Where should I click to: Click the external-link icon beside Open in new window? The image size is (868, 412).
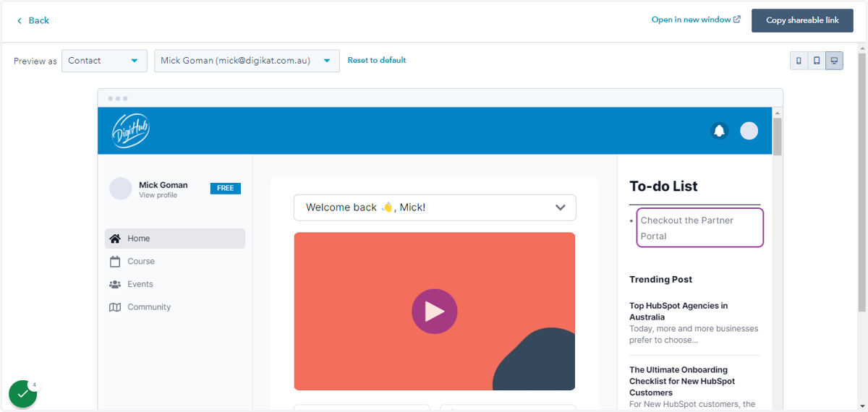pyautogui.click(x=737, y=20)
